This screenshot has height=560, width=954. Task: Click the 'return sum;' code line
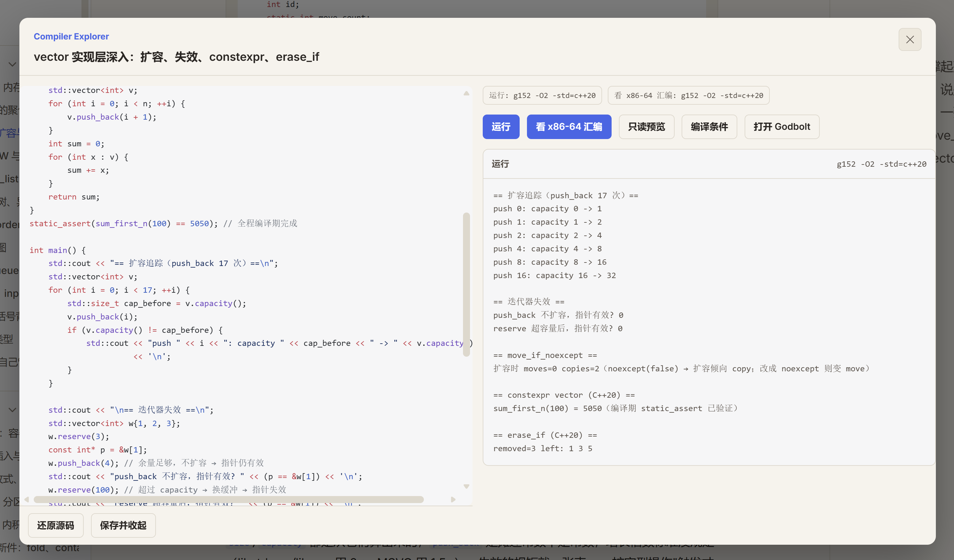74,197
